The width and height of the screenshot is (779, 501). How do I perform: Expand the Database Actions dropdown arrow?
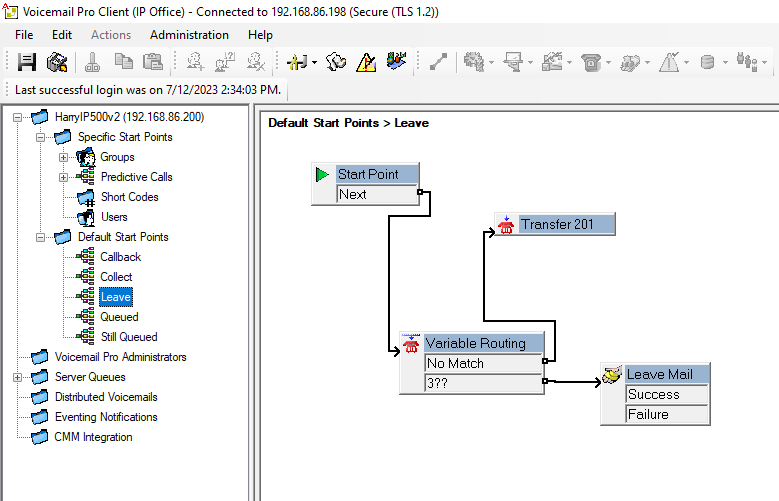[725, 63]
